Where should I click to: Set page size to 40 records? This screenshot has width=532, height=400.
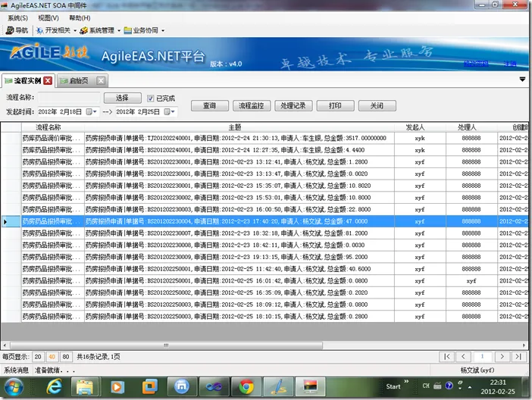point(52,357)
